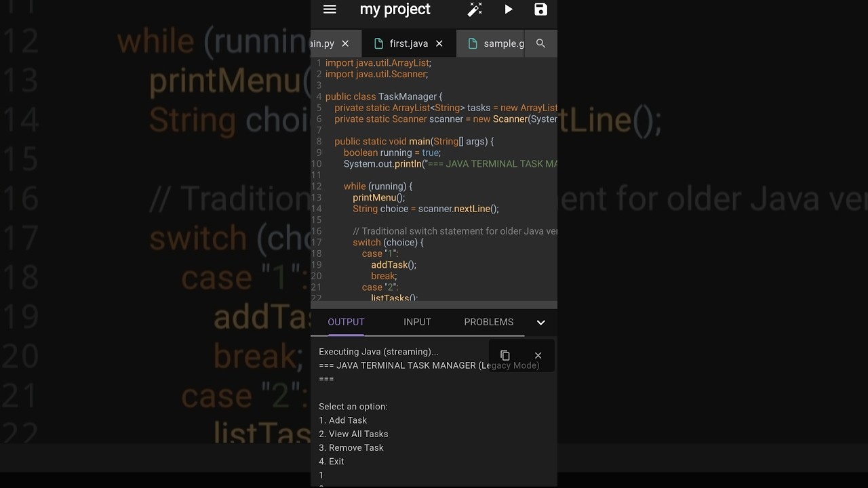868x488 pixels.
Task: Collapse the output panel via the chevron
Action: [540, 323]
